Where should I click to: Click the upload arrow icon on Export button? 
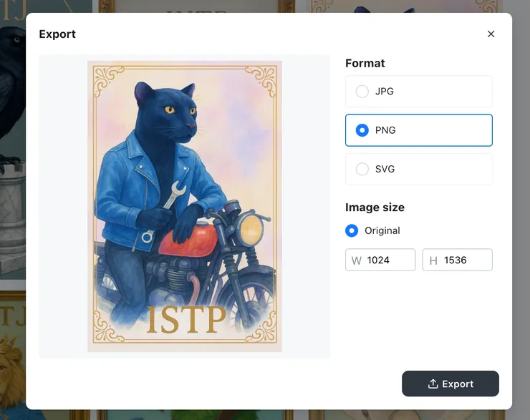[x=433, y=384]
